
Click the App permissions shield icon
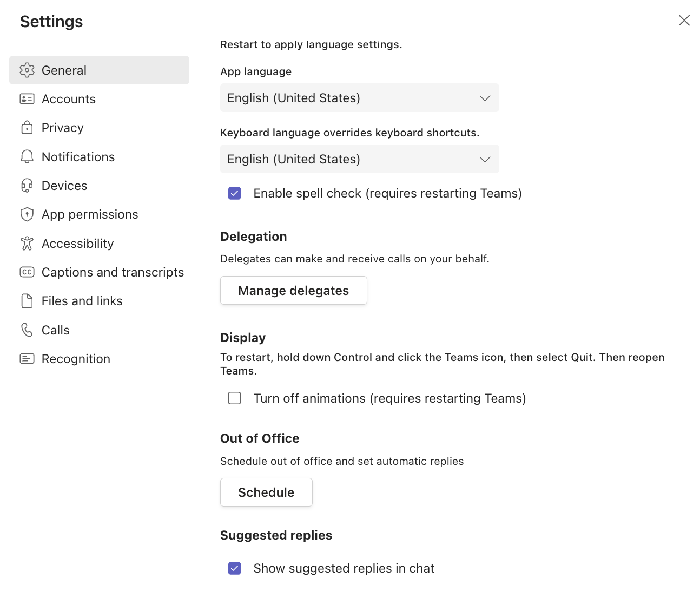(x=27, y=214)
